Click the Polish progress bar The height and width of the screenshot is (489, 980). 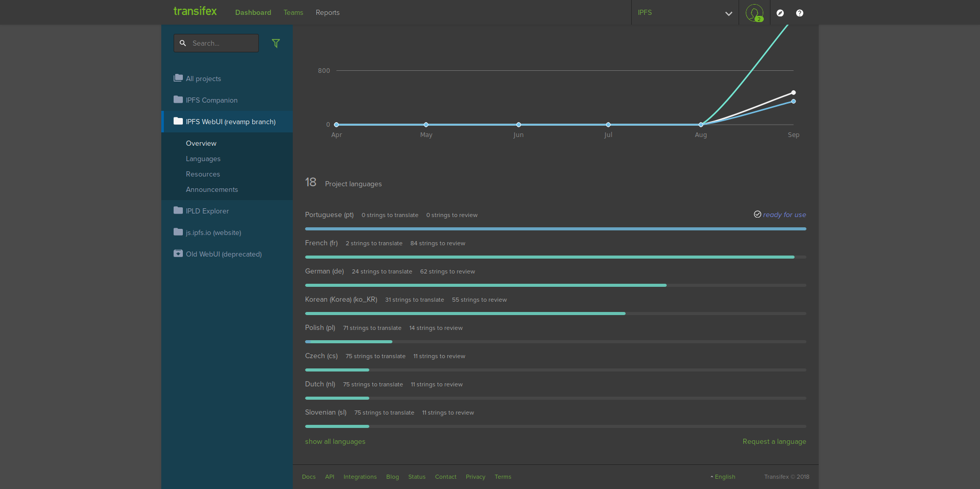(556, 342)
